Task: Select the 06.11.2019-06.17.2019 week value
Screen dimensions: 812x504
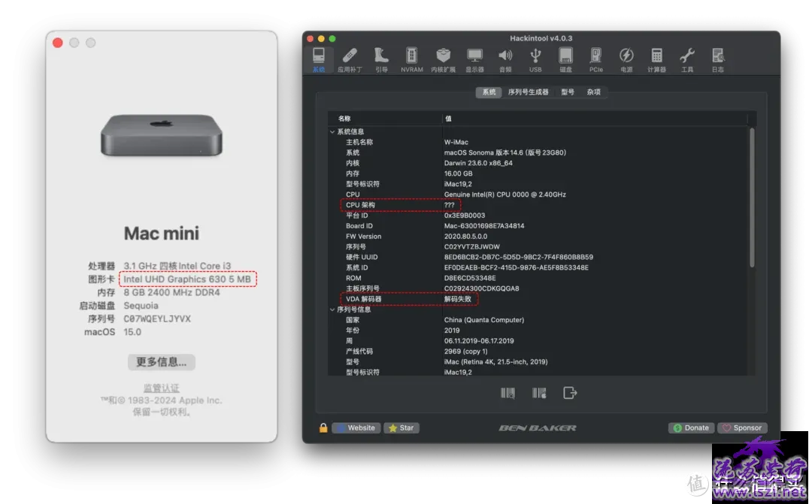Action: tap(479, 341)
